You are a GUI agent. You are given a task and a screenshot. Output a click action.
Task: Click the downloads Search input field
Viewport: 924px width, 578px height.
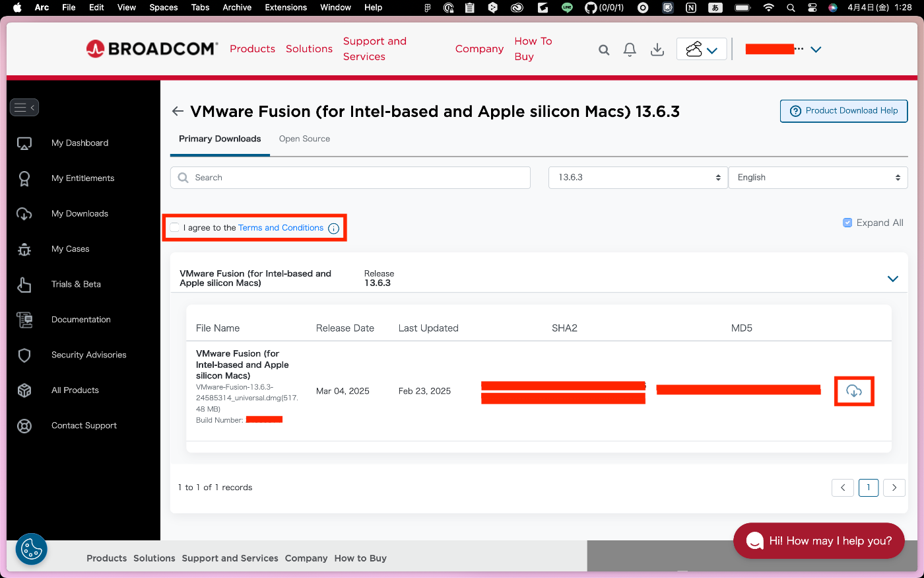coord(350,178)
